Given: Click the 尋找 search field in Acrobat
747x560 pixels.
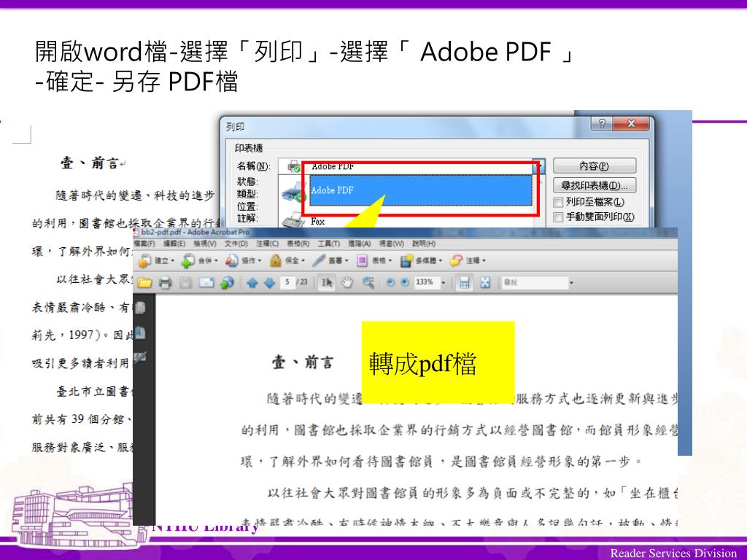Looking at the screenshot, I should tap(534, 282).
